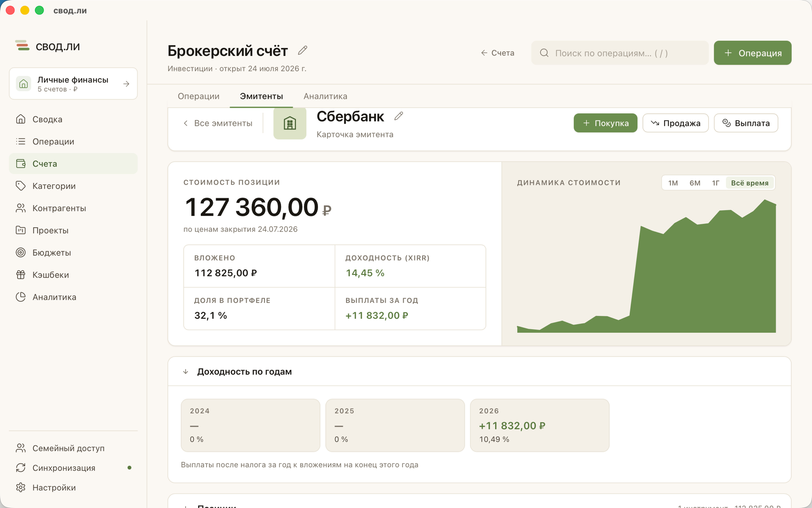Click the Покупка button
812x508 pixels.
[x=605, y=123]
